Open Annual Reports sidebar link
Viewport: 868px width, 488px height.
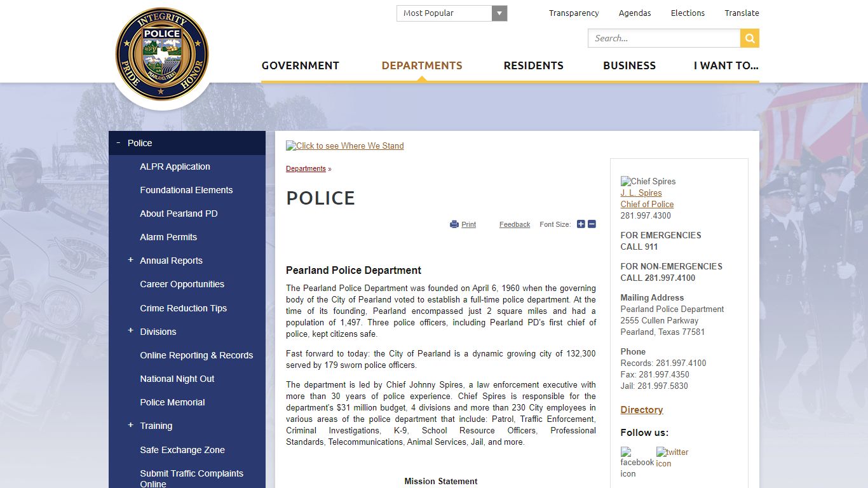(171, 261)
